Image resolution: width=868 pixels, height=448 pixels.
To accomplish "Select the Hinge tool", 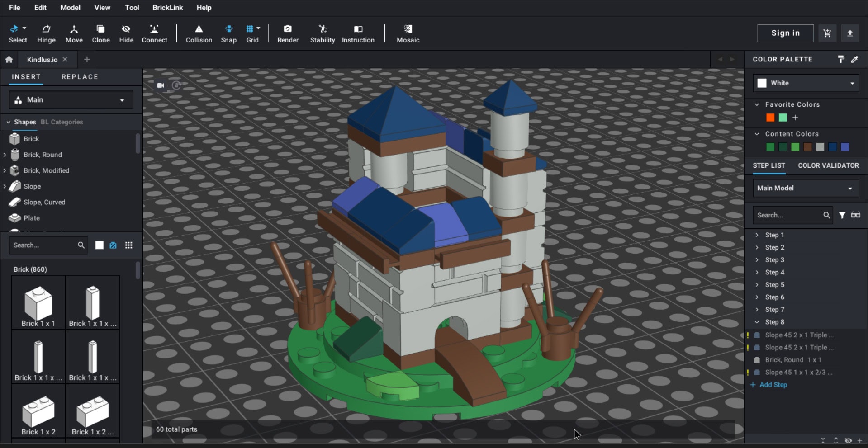I will tap(46, 33).
